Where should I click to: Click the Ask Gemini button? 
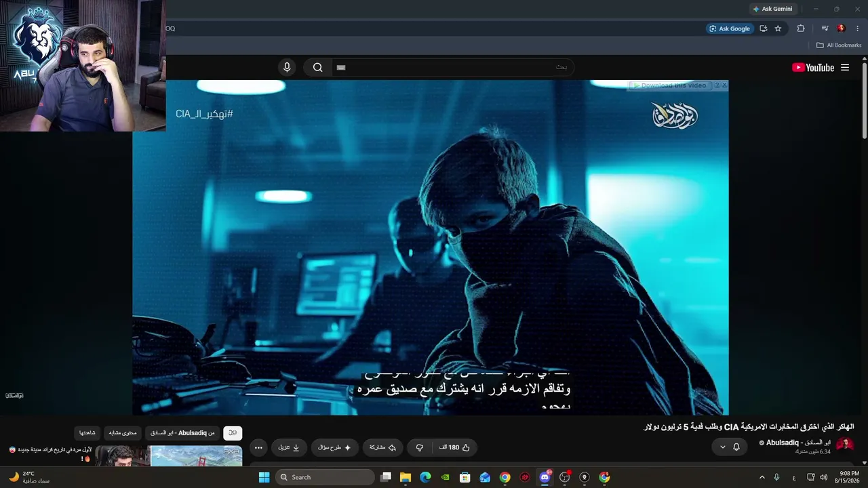click(772, 9)
